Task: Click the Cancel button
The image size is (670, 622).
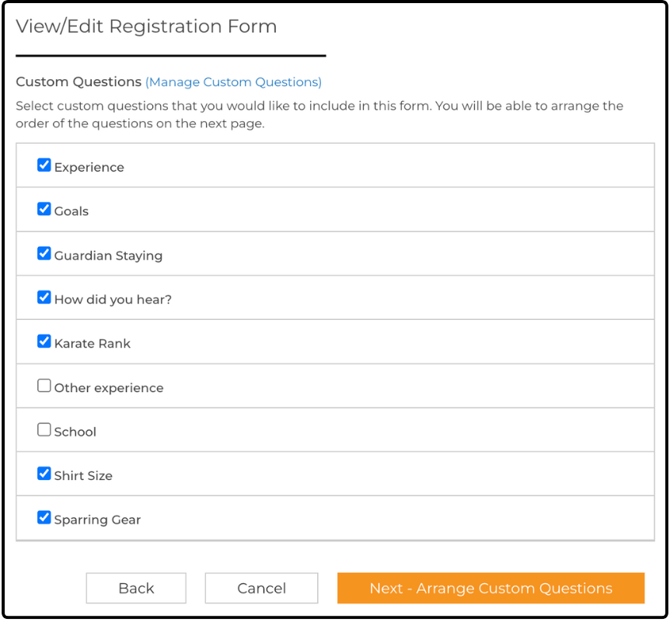Action: (262, 588)
